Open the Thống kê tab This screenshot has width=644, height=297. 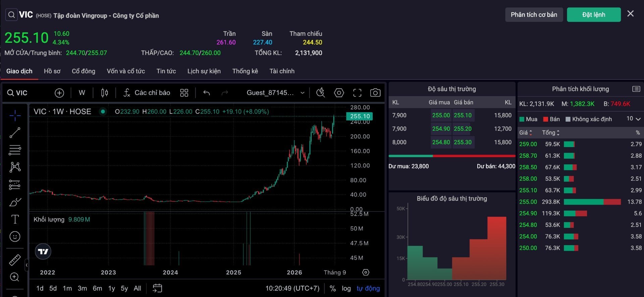[245, 71]
